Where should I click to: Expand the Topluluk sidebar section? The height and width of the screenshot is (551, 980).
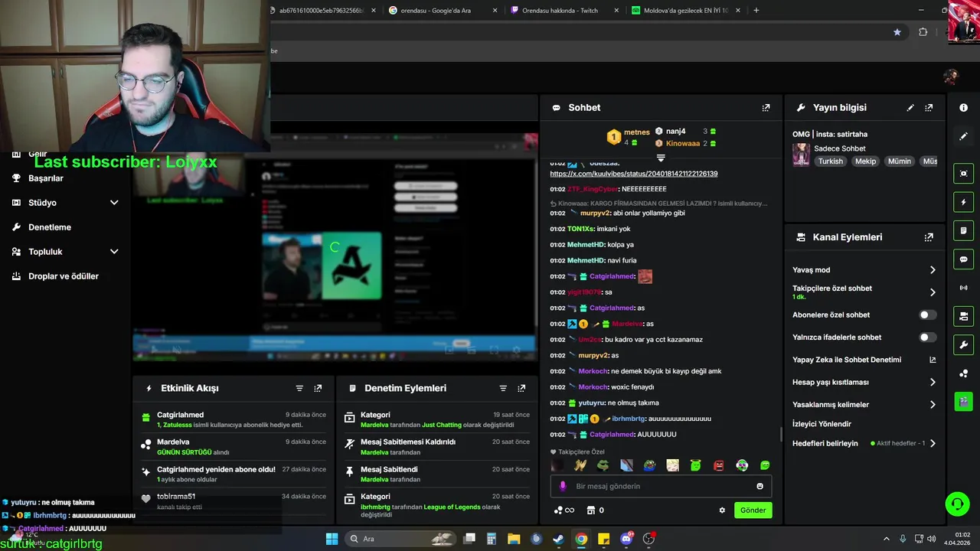click(114, 252)
